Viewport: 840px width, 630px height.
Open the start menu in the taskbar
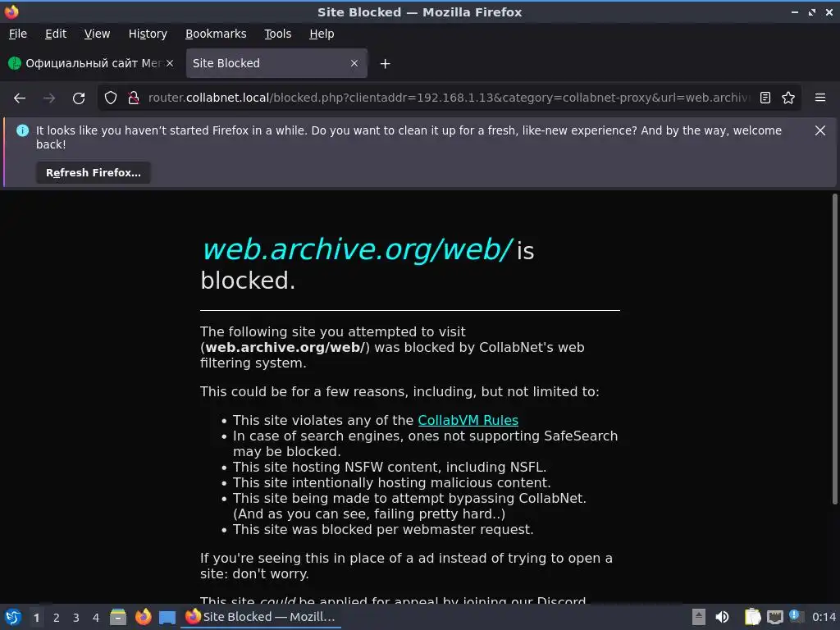pos(13,617)
